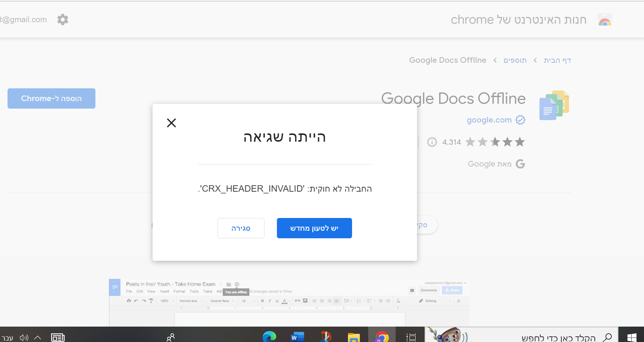The image size is (644, 342).
Task: Click the google.com publisher link
Action: pyautogui.click(x=489, y=120)
